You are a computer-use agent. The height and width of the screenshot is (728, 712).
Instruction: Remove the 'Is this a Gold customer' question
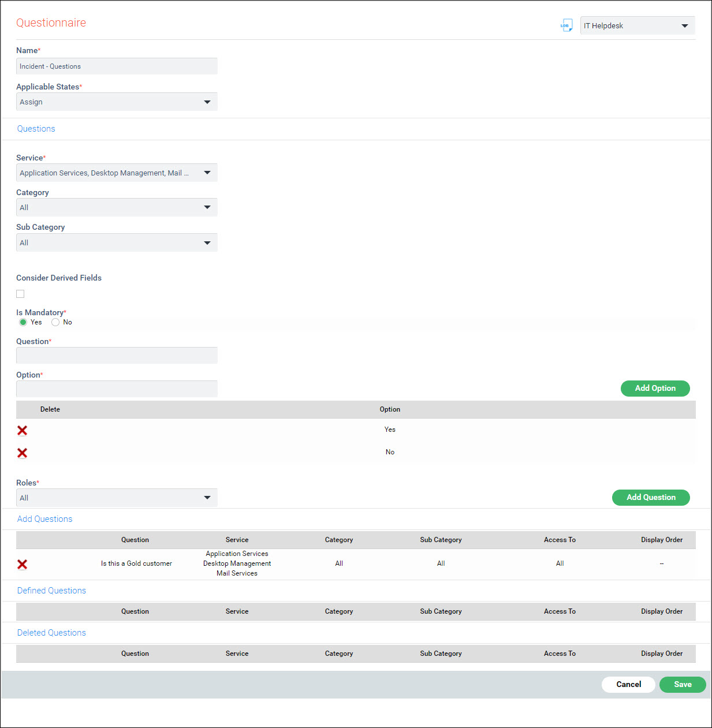pos(23,565)
